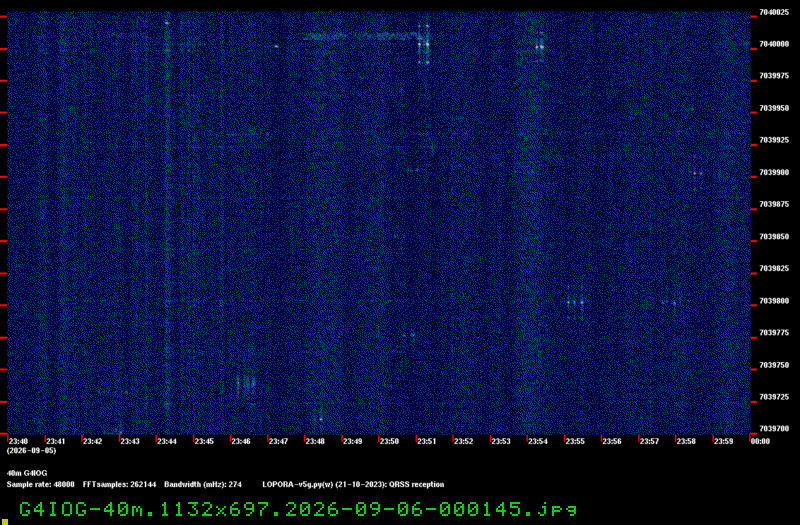Image resolution: width=800 pixels, height=525 pixels.
Task: Click the 00:00 end time label
Action: [x=760, y=441]
